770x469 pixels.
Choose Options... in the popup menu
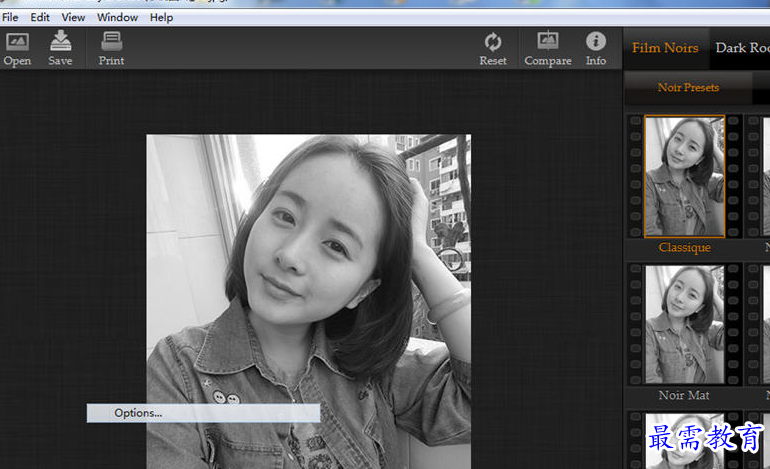click(x=203, y=413)
